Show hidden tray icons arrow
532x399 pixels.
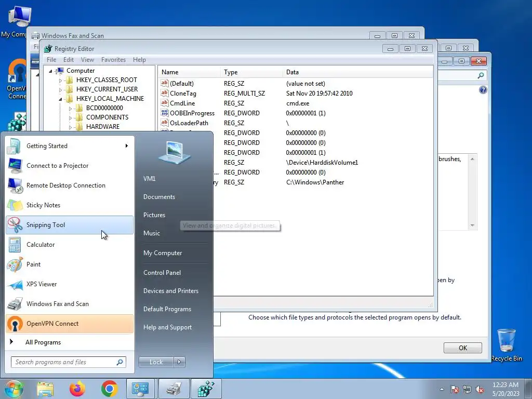pos(442,390)
